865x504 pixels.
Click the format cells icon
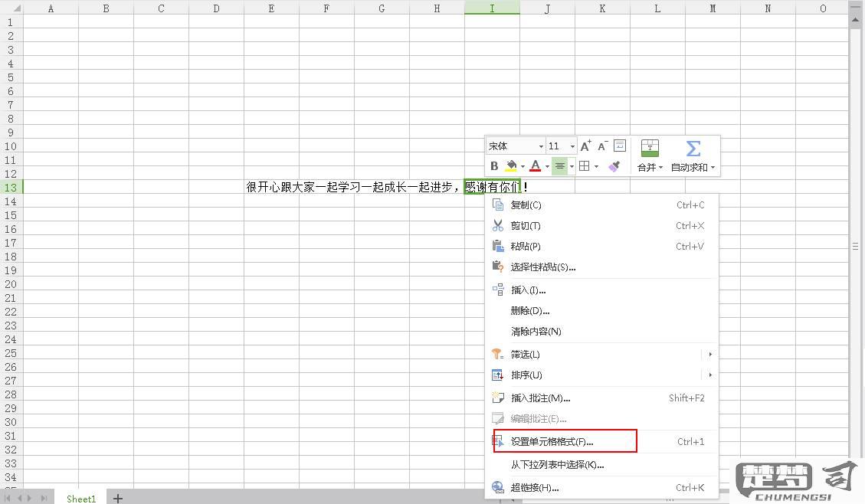(497, 441)
